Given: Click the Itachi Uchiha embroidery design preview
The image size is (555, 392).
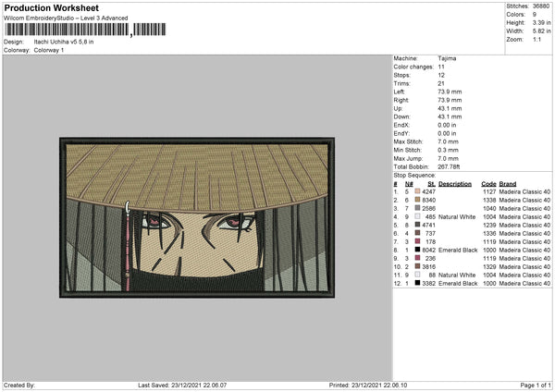Looking at the screenshot, I should [x=197, y=217].
